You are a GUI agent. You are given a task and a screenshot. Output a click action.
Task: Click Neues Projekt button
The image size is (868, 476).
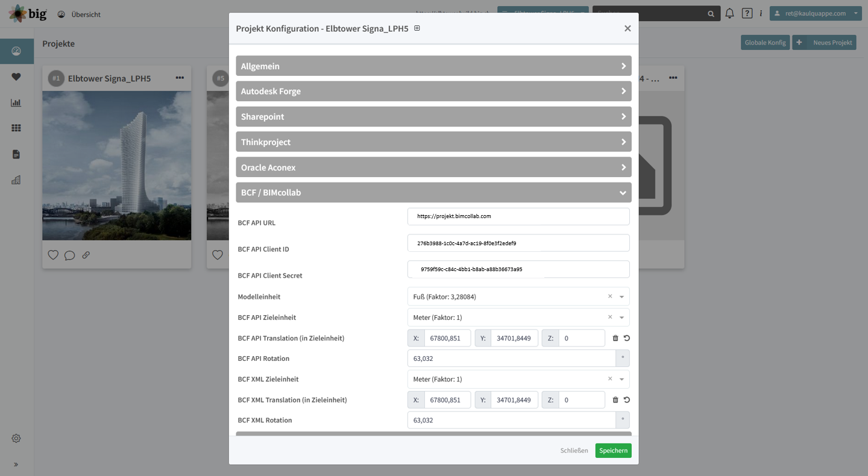click(824, 42)
